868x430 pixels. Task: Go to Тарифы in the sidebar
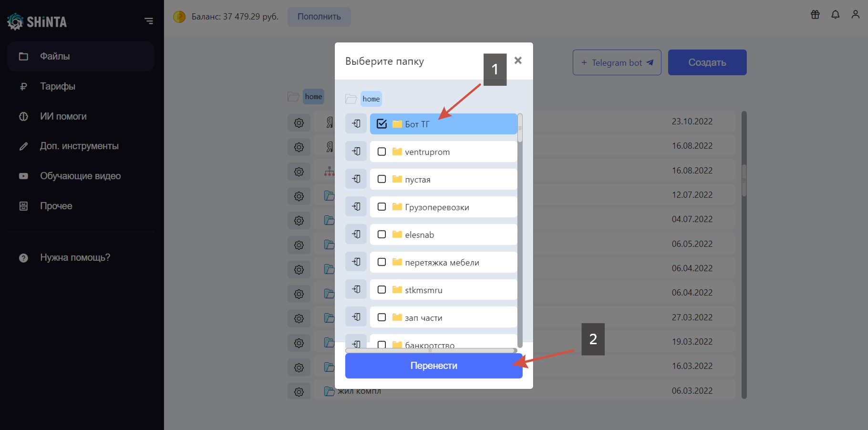coord(81,86)
